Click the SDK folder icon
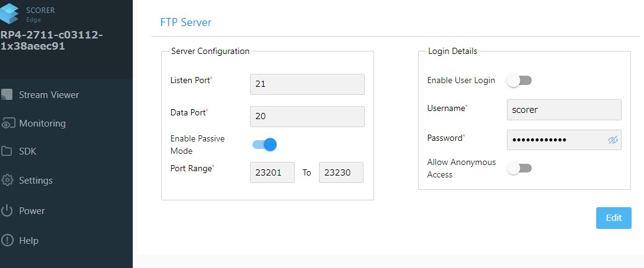 (7, 151)
